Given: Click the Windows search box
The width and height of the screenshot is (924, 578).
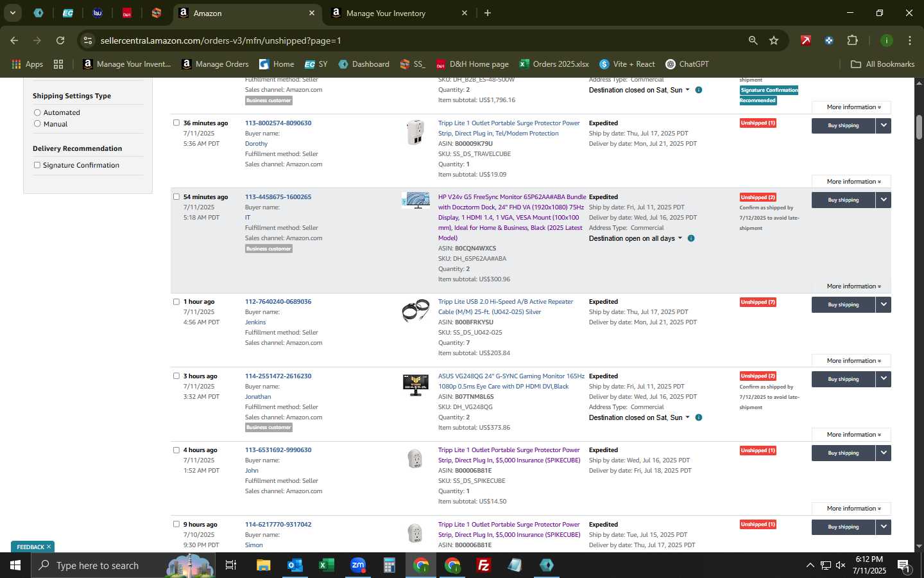Looking at the screenshot, I should (x=122, y=565).
